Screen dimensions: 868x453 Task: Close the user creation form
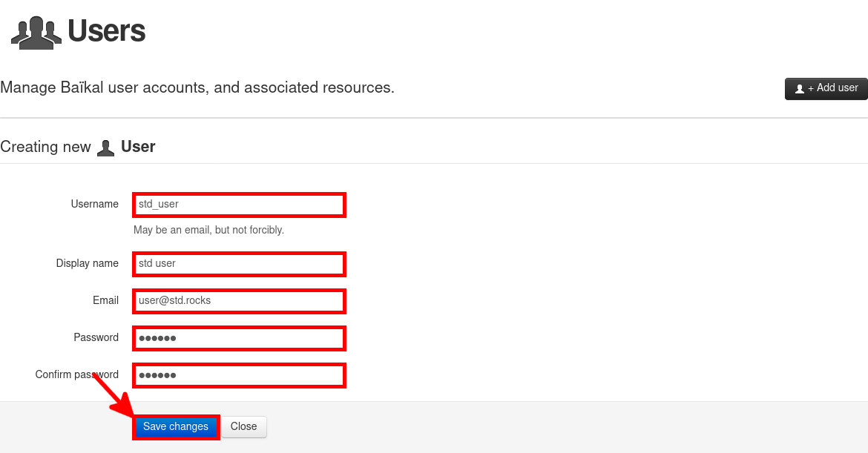click(x=243, y=426)
